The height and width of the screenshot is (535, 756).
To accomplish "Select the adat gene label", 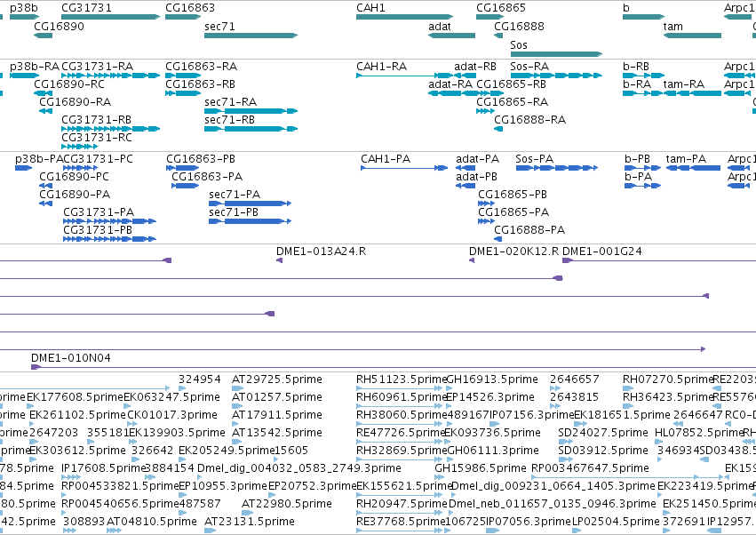I will coord(440,26).
